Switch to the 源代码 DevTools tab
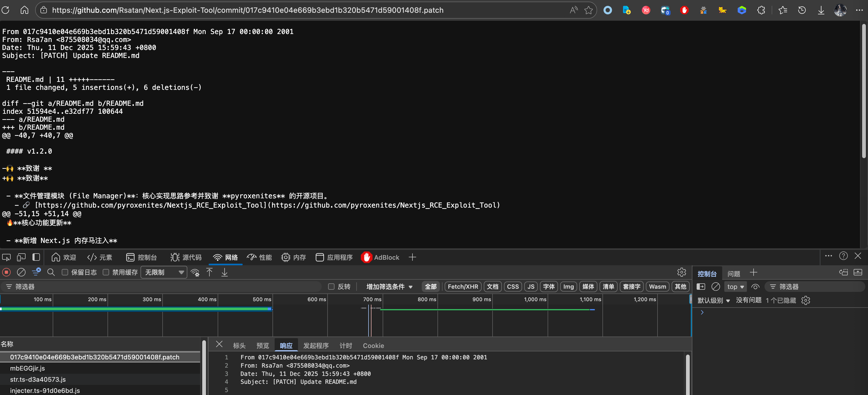 pyautogui.click(x=186, y=257)
